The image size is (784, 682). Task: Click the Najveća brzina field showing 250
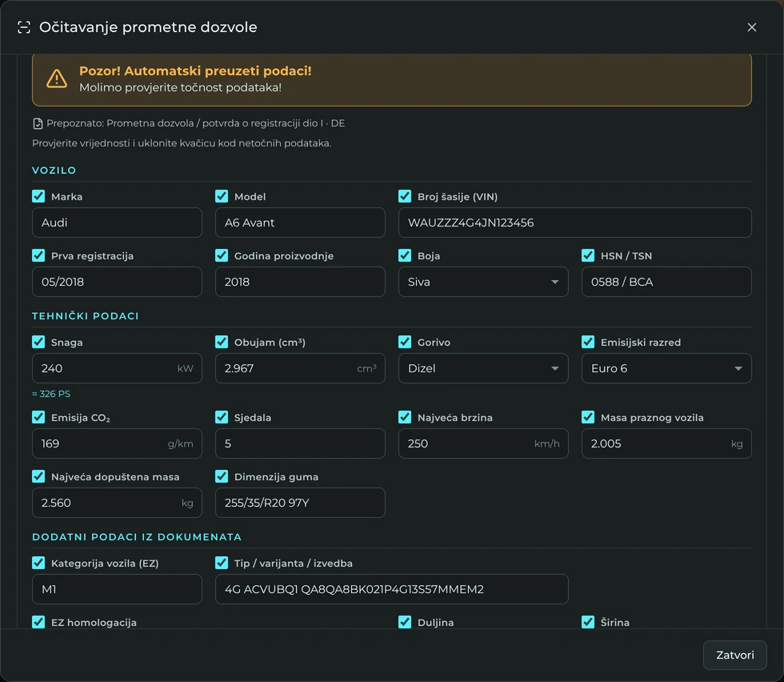483,443
